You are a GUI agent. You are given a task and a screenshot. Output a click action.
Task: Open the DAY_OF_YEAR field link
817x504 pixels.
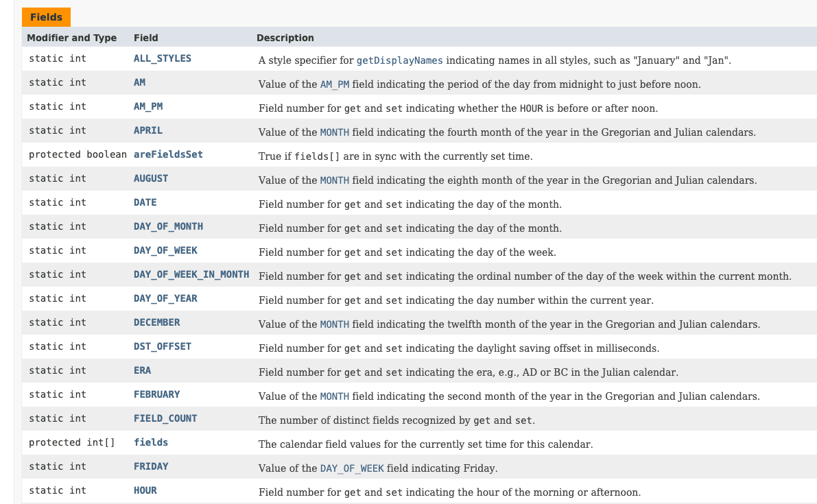[x=165, y=298]
